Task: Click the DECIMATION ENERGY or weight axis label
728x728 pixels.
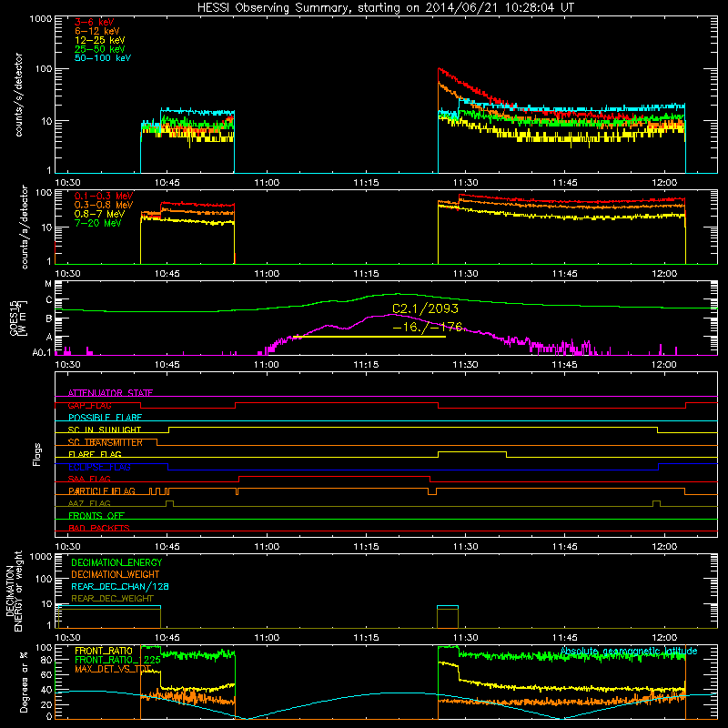Action: (x=14, y=591)
